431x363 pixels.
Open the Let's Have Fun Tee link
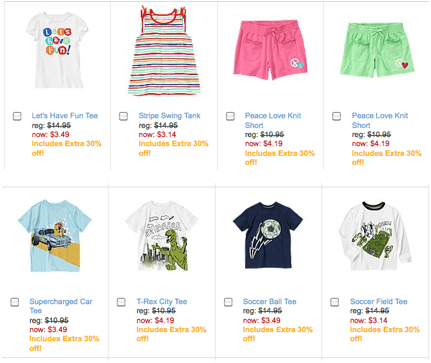click(x=65, y=116)
